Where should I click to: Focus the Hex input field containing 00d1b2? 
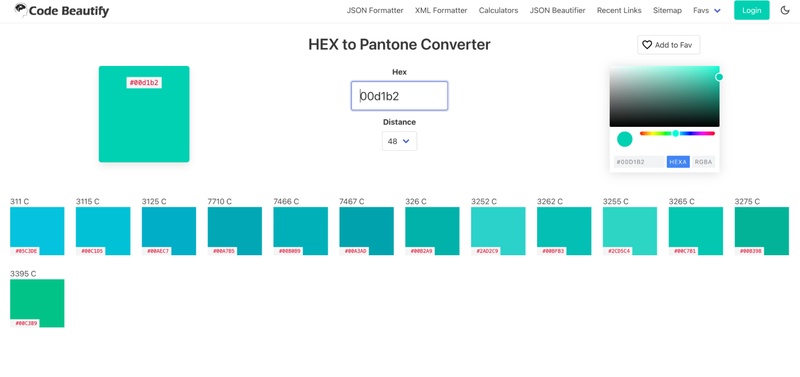pos(399,96)
